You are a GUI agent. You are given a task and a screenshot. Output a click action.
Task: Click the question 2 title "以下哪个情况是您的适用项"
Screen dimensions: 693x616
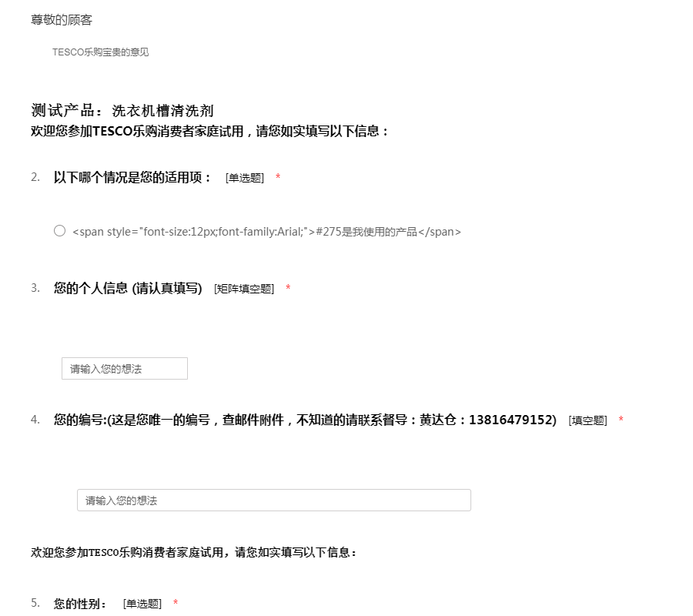(132, 178)
